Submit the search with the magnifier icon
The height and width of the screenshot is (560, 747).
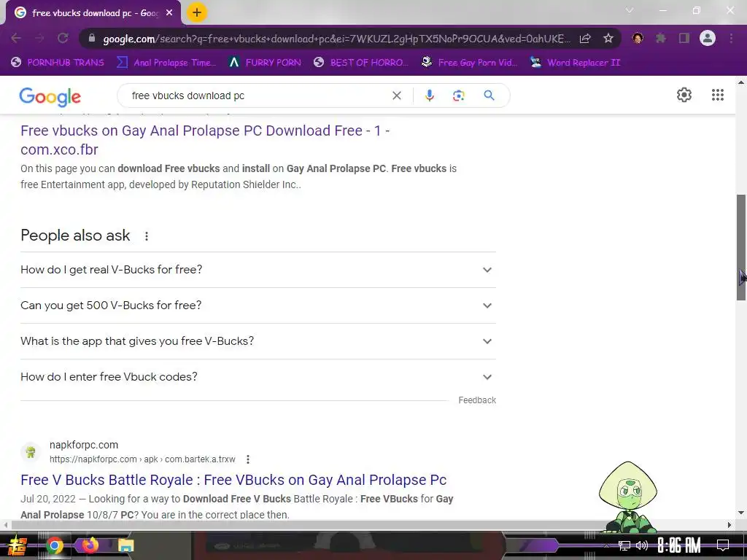(x=489, y=96)
